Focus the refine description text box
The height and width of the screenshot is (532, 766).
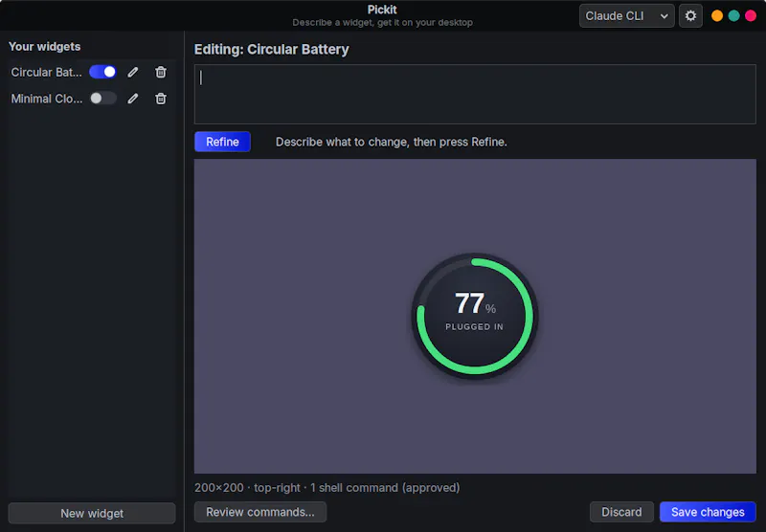click(475, 94)
